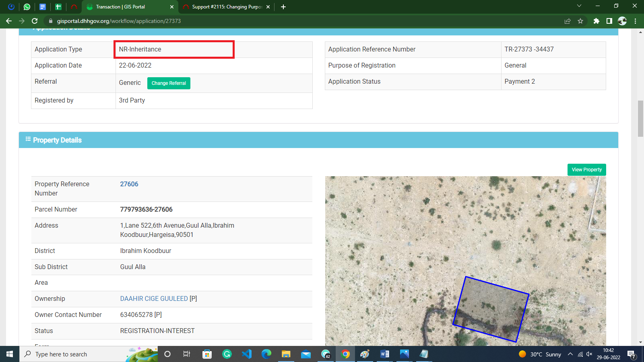
Task: Select application date 22-06-2022
Action: click(135, 66)
